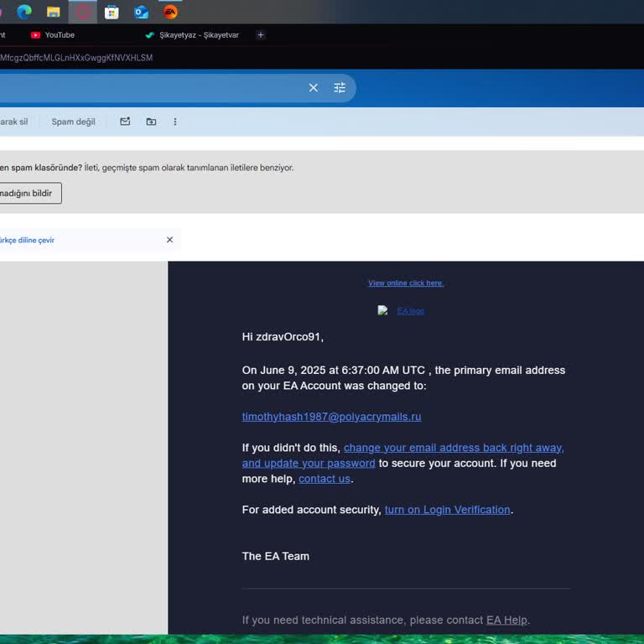Screen dimensions: 644x644
Task: Show Gmail search filter options
Action: point(340,88)
